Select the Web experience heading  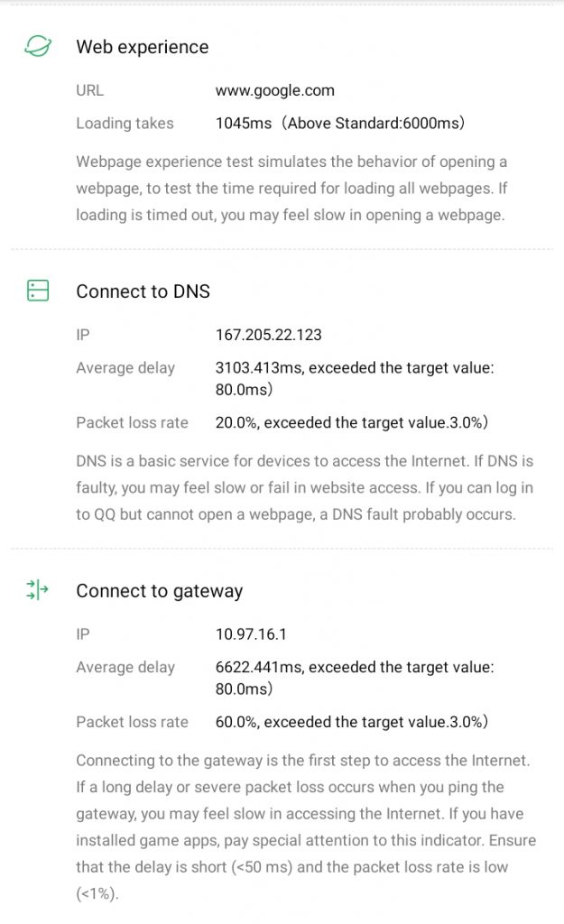(x=142, y=47)
